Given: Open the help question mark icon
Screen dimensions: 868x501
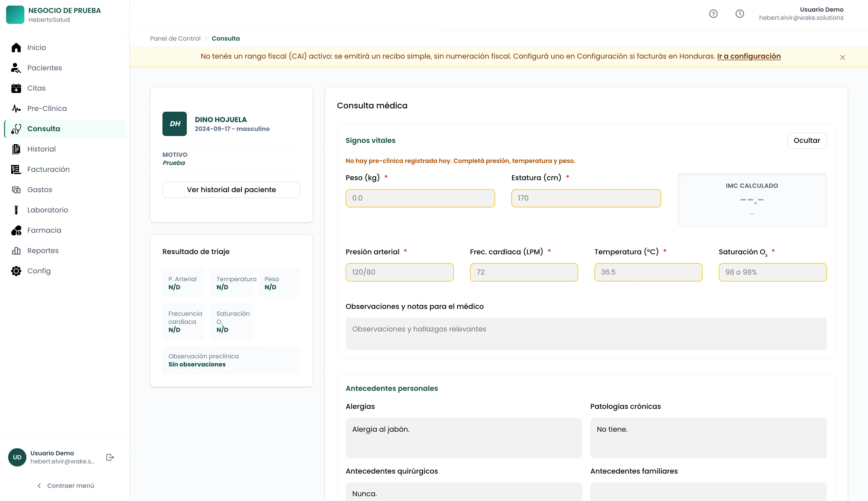Looking at the screenshot, I should pyautogui.click(x=713, y=14).
